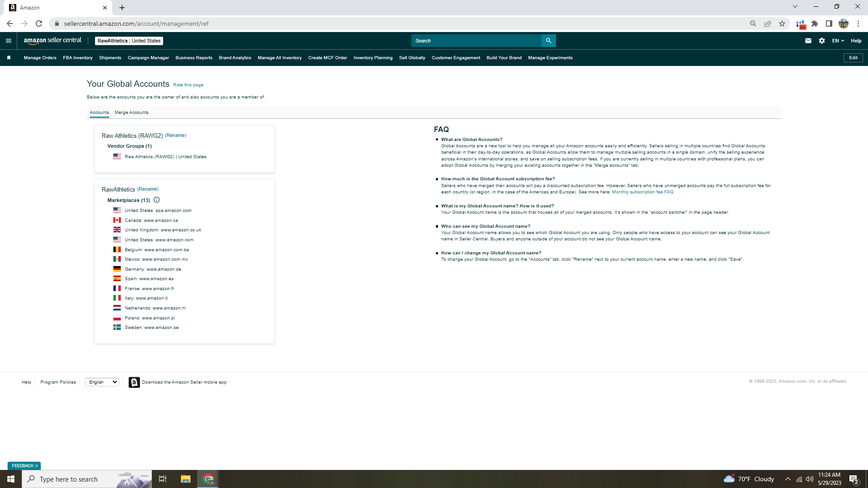This screenshot has height=488, width=868.
Task: Open the weather widget in taskbar
Action: tap(749, 479)
